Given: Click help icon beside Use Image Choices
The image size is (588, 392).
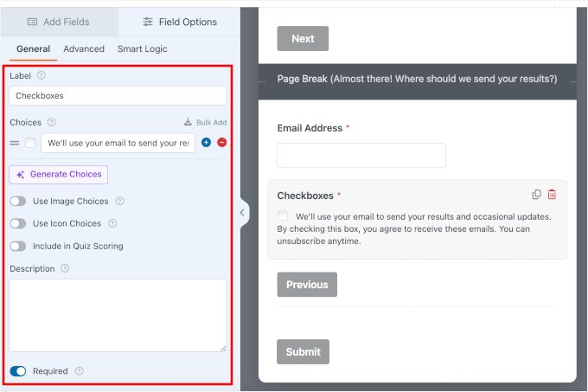Looking at the screenshot, I should click(x=119, y=202).
